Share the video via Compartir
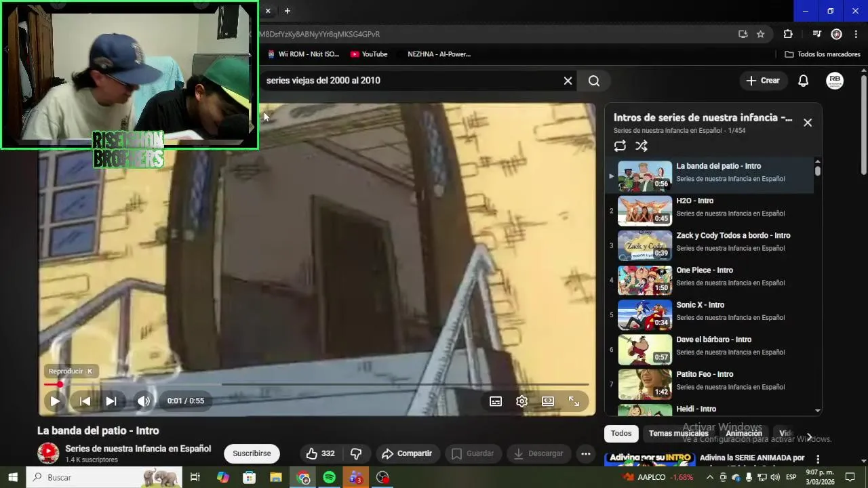Viewport: 868px width, 488px height. 407,453
